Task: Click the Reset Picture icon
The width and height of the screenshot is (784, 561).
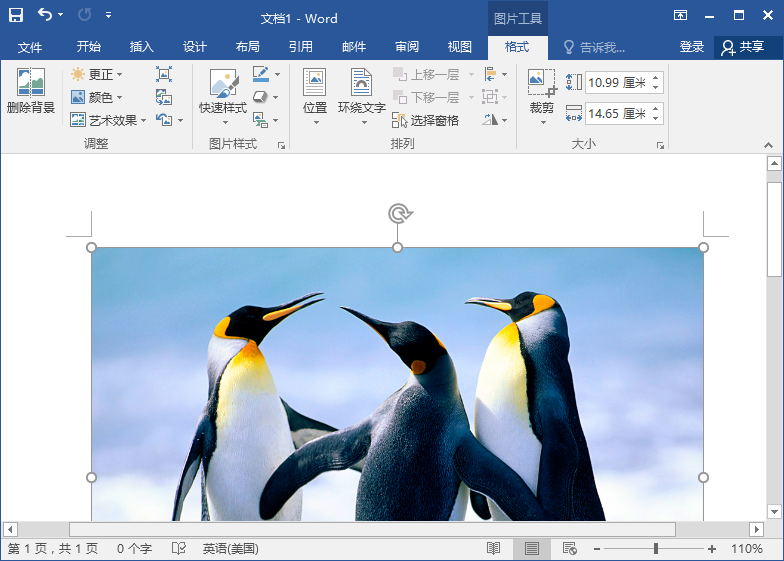Action: click(x=165, y=120)
